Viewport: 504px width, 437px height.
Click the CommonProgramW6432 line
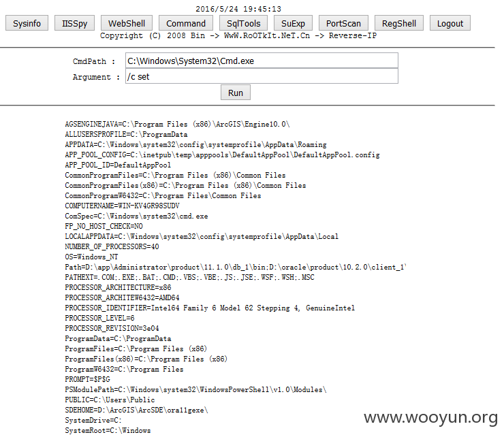pyautogui.click(x=163, y=195)
